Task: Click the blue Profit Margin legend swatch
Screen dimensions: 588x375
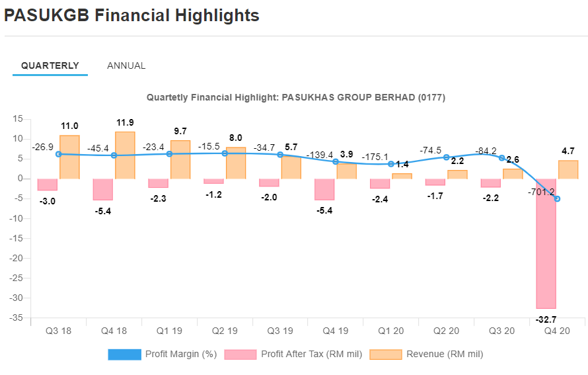Action: tap(124, 354)
